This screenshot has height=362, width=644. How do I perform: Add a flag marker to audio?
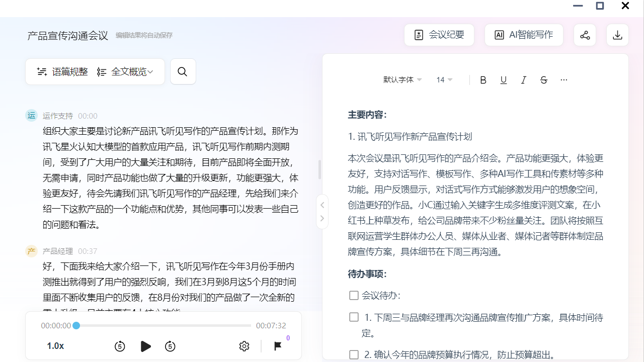(277, 346)
